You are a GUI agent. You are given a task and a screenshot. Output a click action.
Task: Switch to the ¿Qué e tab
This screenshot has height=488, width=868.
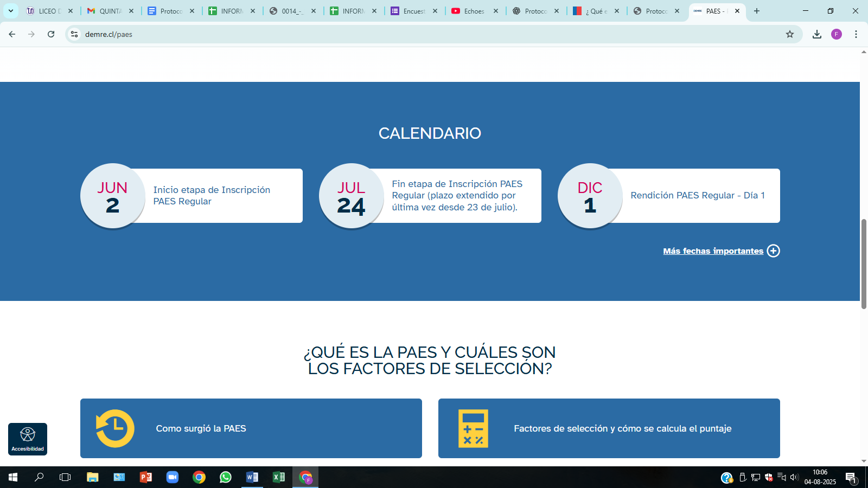[x=596, y=11]
